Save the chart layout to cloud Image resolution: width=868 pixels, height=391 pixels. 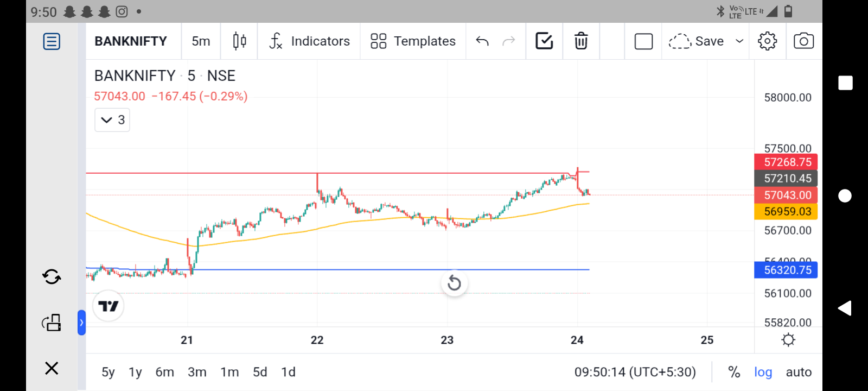coord(696,41)
